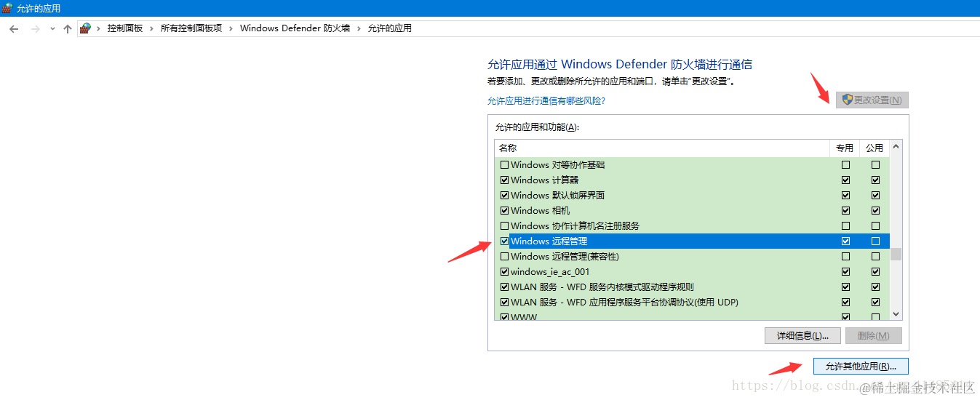Select Windows 远程管理 row text
This screenshot has width=980, height=400.
(549, 241)
